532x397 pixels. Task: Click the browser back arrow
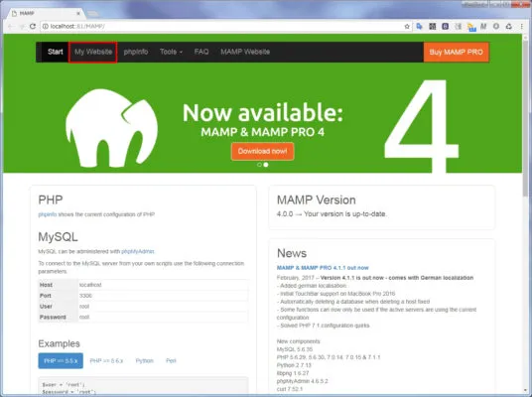(10, 26)
